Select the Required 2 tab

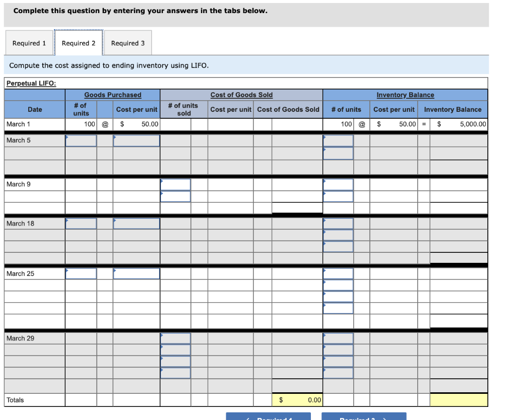79,43
